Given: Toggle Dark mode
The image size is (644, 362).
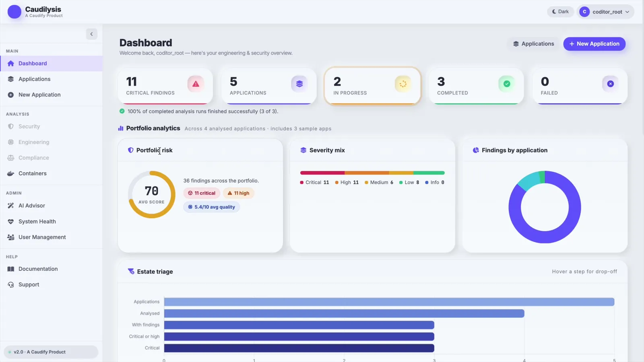Looking at the screenshot, I should [560, 12].
